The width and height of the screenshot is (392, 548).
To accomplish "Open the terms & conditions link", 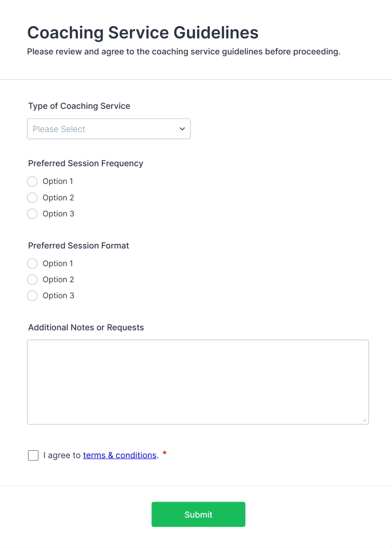I will click(x=120, y=455).
